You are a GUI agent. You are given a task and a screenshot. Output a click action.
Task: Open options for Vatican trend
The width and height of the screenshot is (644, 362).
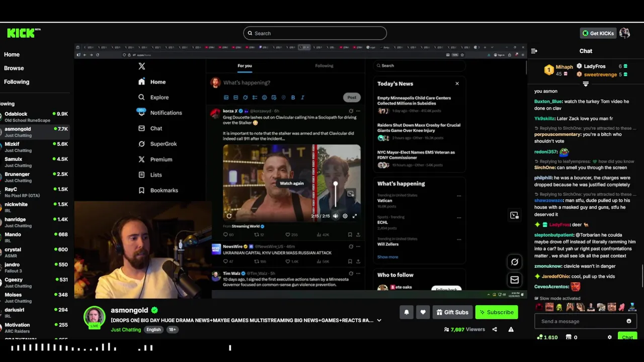(459, 196)
